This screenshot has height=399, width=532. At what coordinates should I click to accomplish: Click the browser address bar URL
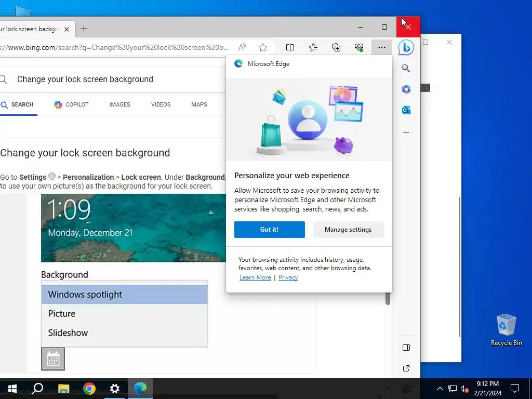(115, 47)
